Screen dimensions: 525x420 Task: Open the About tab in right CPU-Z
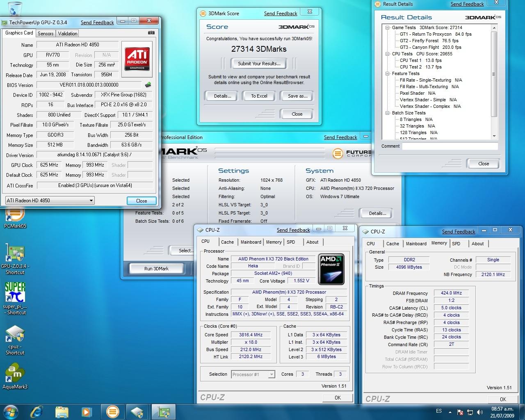477,244
